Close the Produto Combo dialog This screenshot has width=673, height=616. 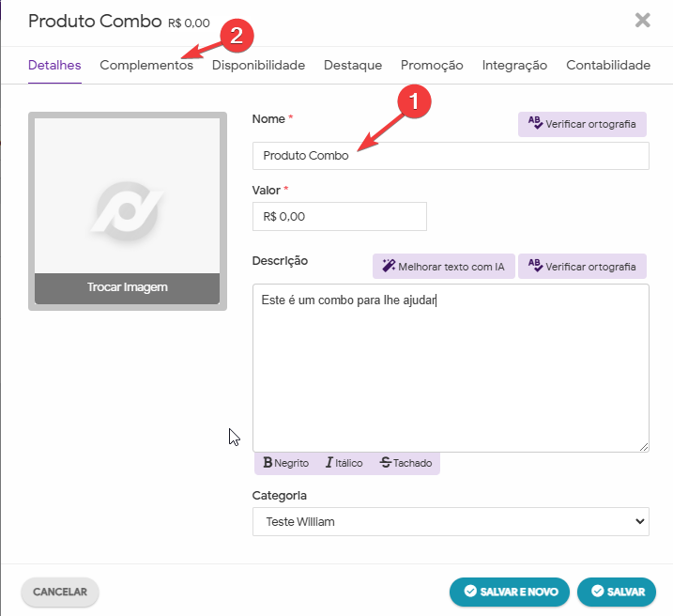[x=642, y=21]
